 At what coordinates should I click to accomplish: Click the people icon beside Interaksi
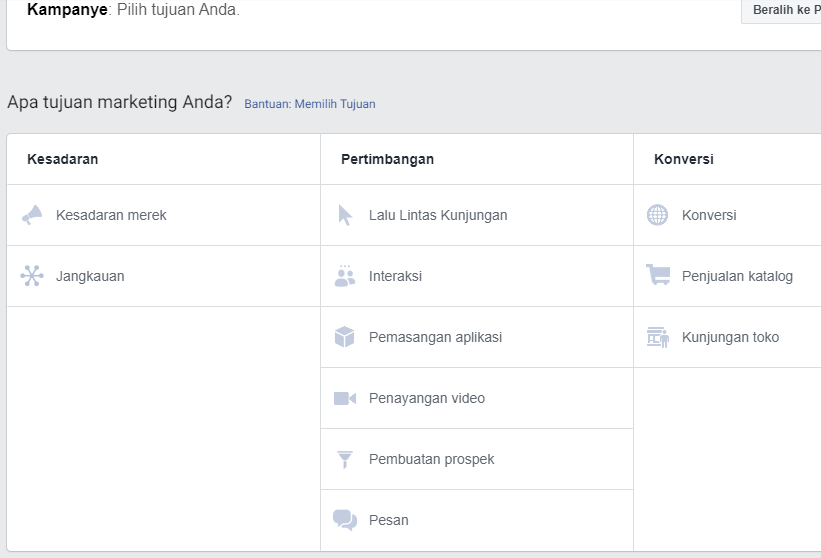(x=345, y=276)
